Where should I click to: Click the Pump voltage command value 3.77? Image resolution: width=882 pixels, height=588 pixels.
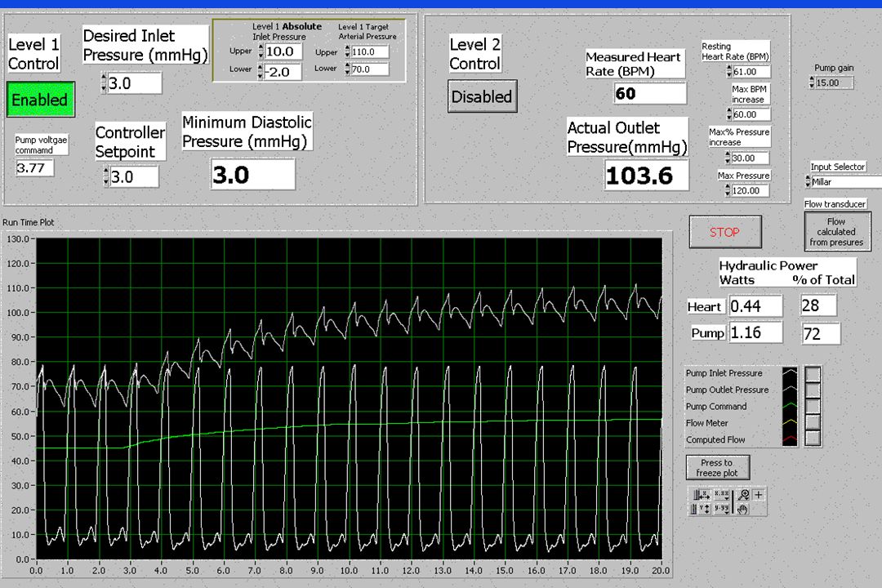35,167
